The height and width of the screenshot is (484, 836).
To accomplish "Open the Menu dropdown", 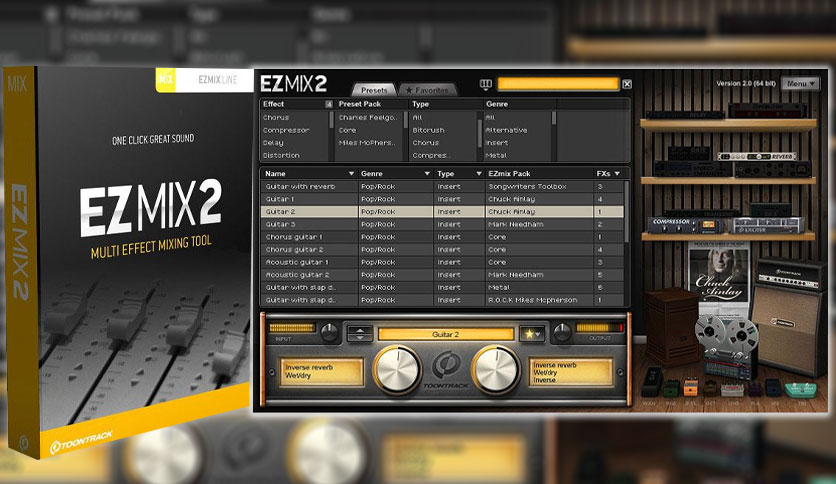I will [x=800, y=84].
